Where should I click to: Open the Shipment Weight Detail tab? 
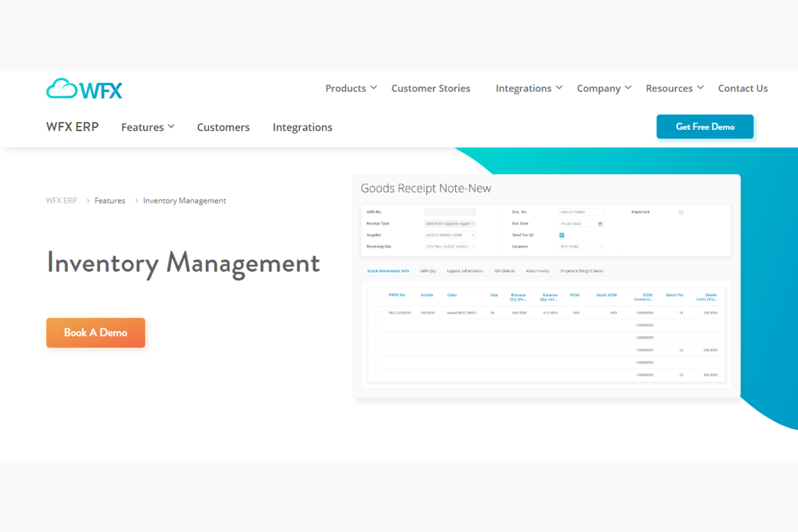tap(582, 271)
